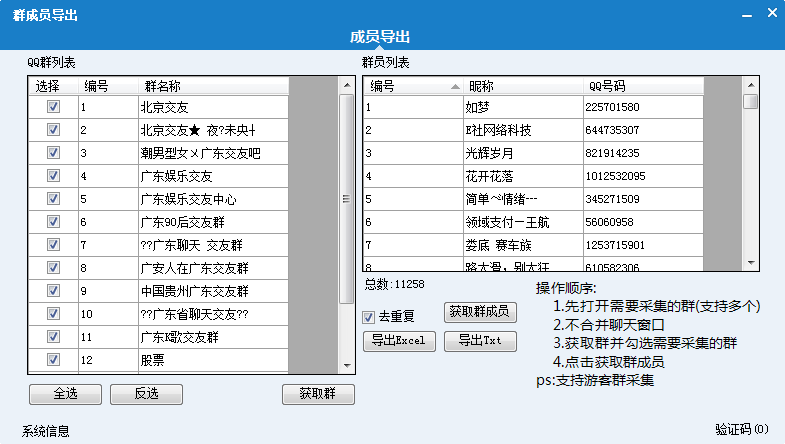Click the QQ group list scrollbar thumb
The image size is (785, 444).
coord(347,200)
